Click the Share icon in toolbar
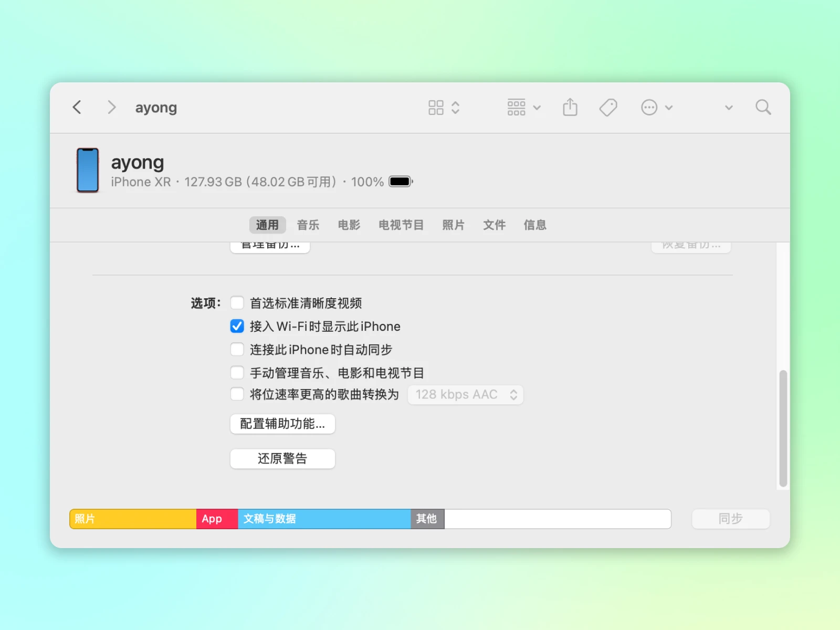Screen dimensions: 840x630 (x=570, y=108)
